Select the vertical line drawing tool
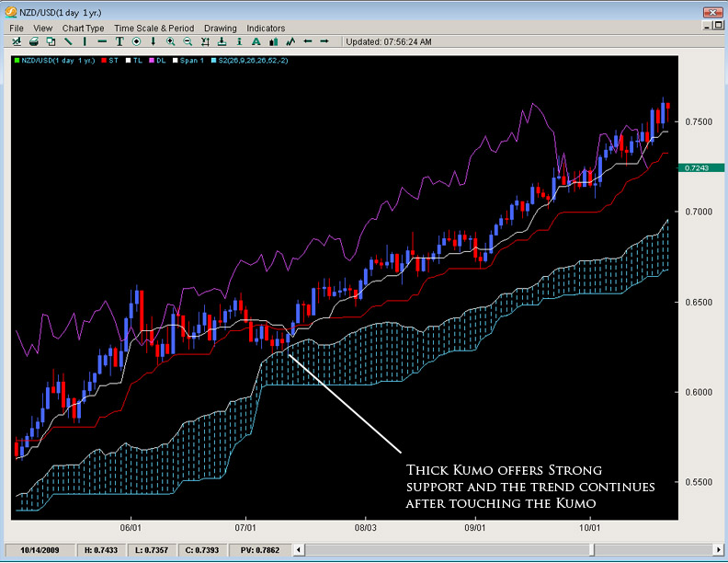The height and width of the screenshot is (563, 728). pyautogui.click(x=85, y=41)
